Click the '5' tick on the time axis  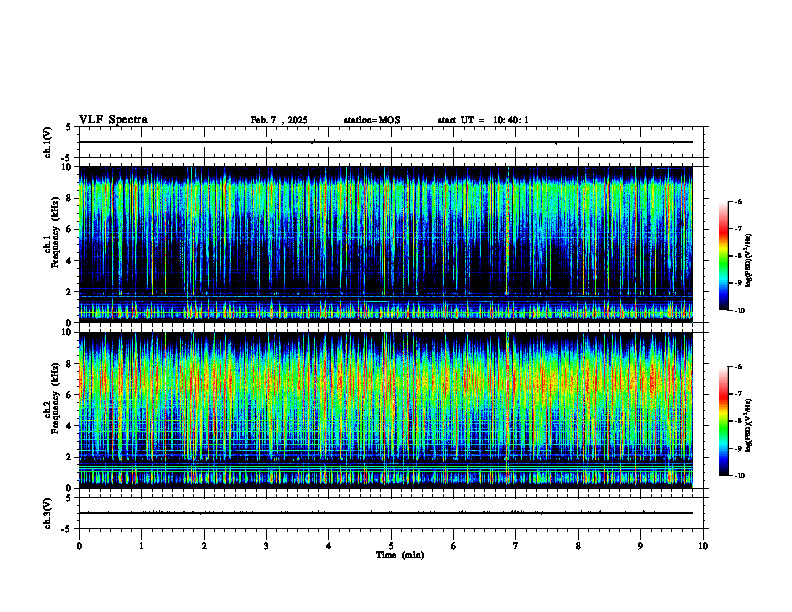click(391, 546)
